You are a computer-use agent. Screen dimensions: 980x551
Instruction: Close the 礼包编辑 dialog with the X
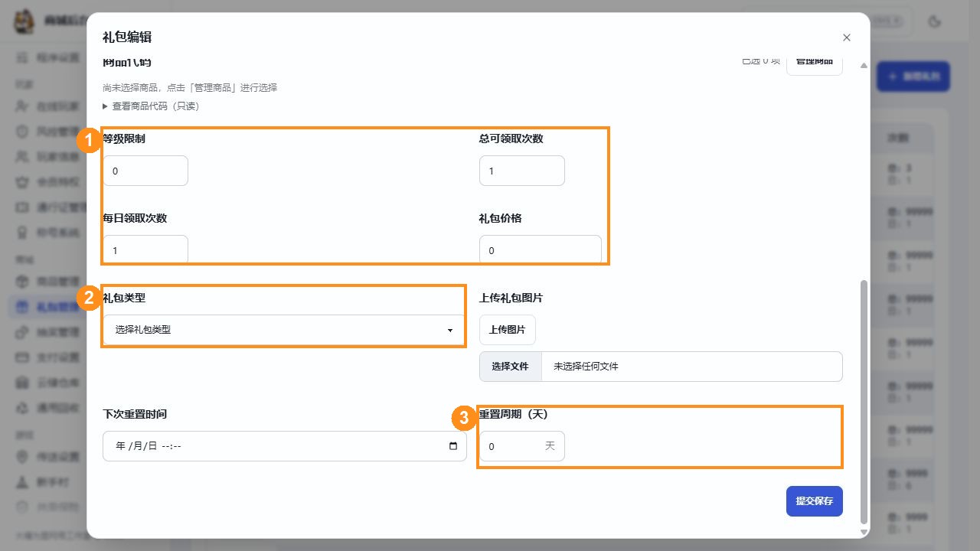pyautogui.click(x=846, y=37)
